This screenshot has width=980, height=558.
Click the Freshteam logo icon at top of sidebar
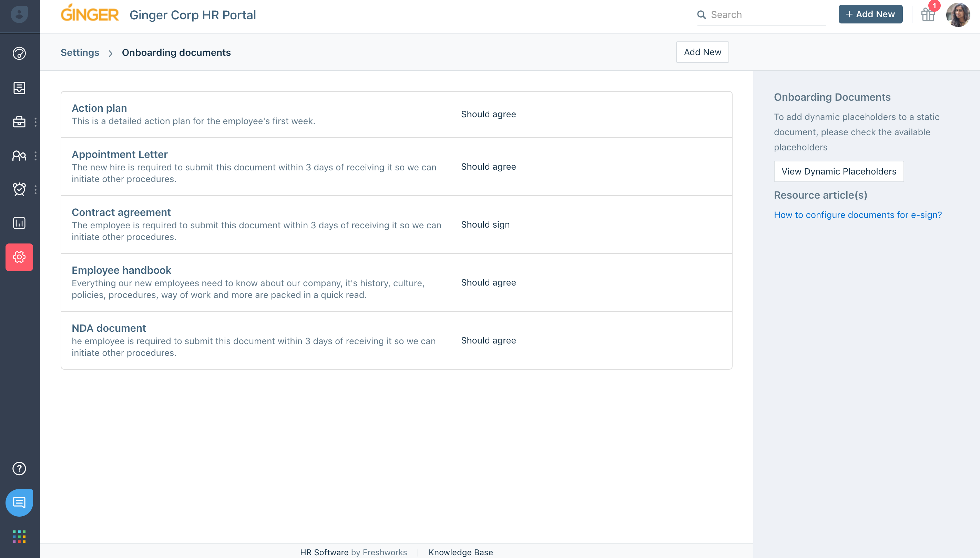pos(19,14)
